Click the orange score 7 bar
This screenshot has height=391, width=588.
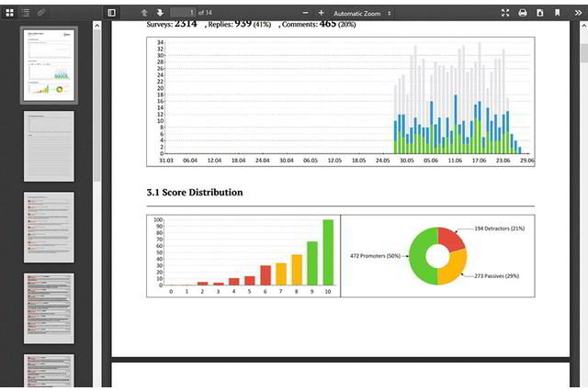[x=281, y=274]
